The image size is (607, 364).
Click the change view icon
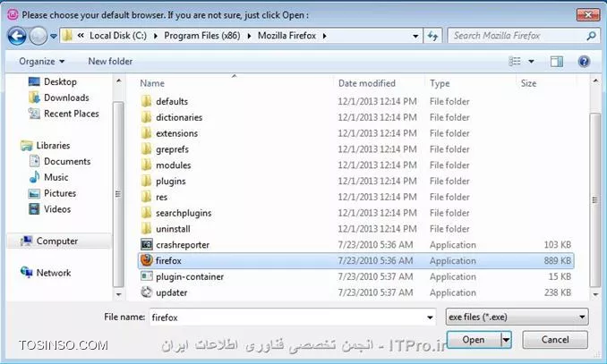tap(515, 61)
